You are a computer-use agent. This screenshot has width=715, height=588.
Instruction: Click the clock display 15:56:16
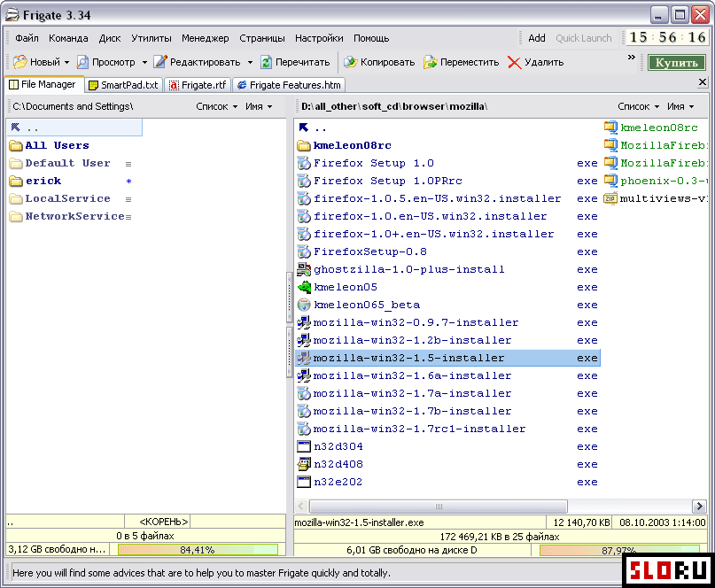667,37
